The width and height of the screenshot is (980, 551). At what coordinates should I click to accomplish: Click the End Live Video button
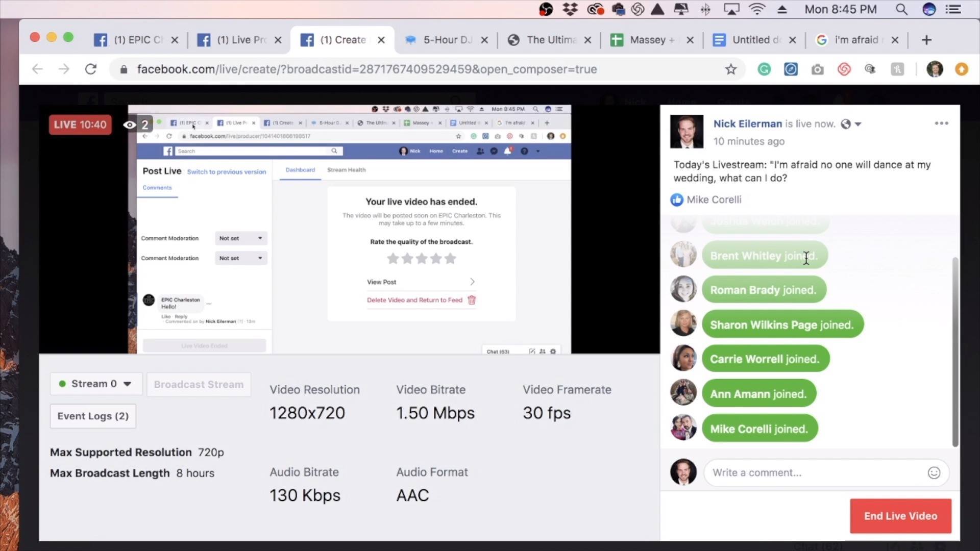click(900, 516)
